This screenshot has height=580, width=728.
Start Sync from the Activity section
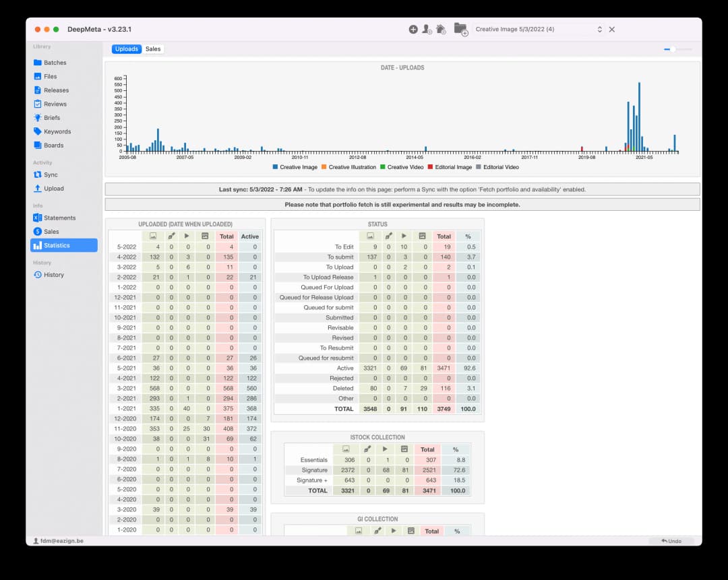46,175
